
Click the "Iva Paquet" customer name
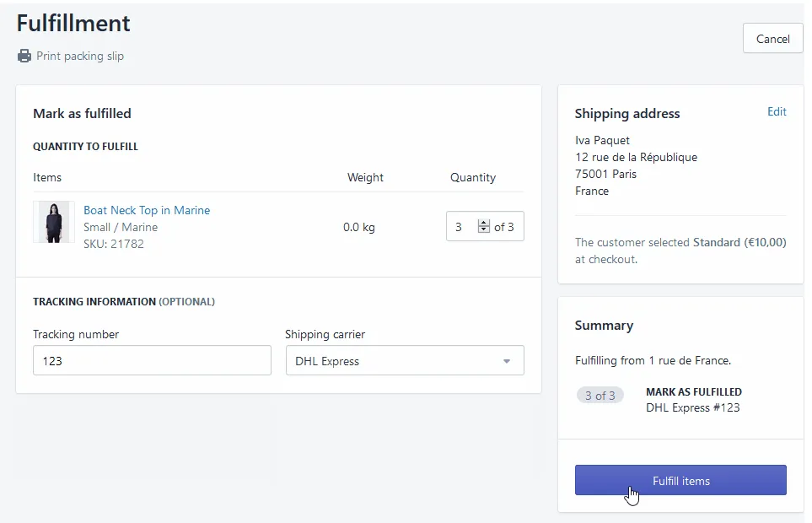[x=602, y=140]
